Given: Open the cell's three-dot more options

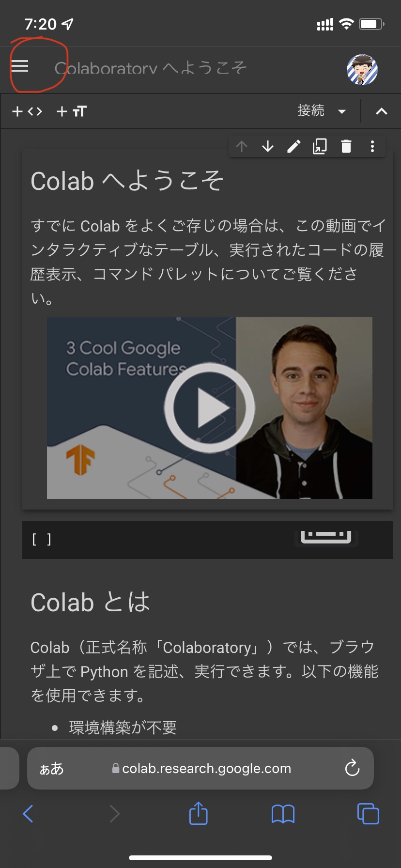Looking at the screenshot, I should click(372, 146).
